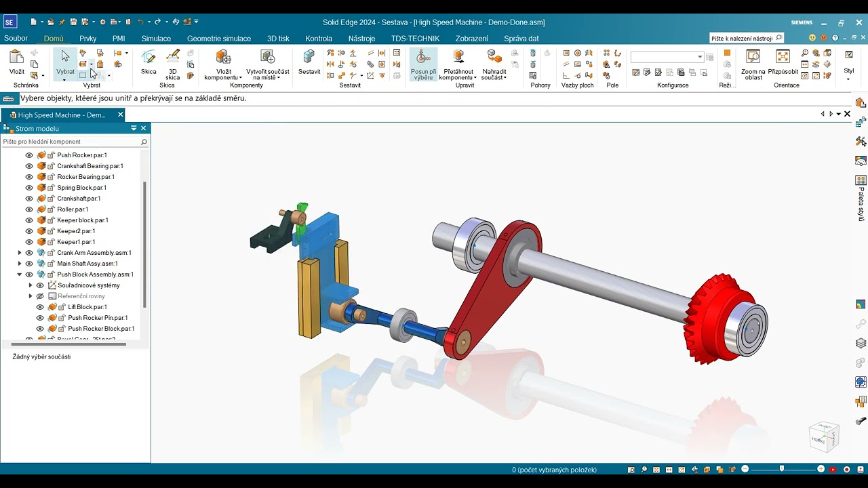Toggle eye icon for Rocker Bearing.par:1
The image size is (868, 488).
point(29,177)
